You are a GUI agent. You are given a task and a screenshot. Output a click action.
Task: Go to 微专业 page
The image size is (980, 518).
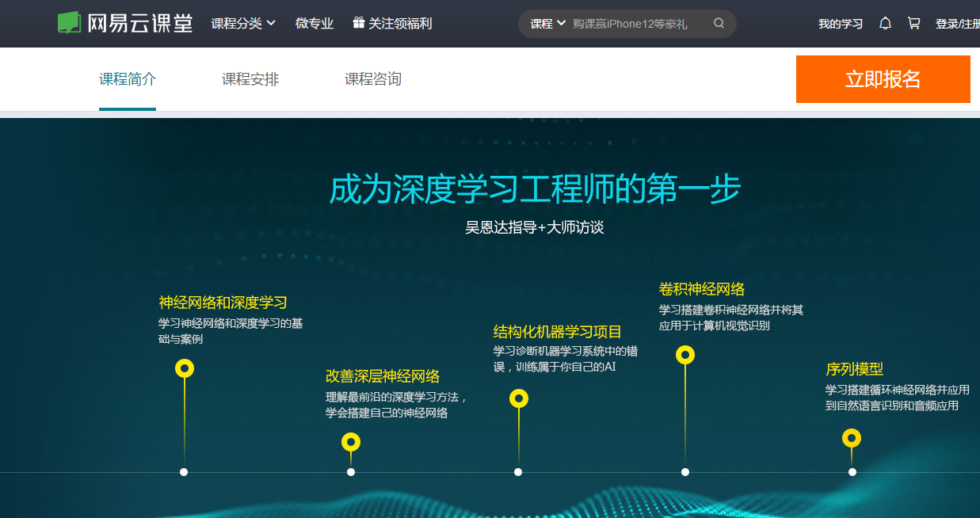(315, 24)
